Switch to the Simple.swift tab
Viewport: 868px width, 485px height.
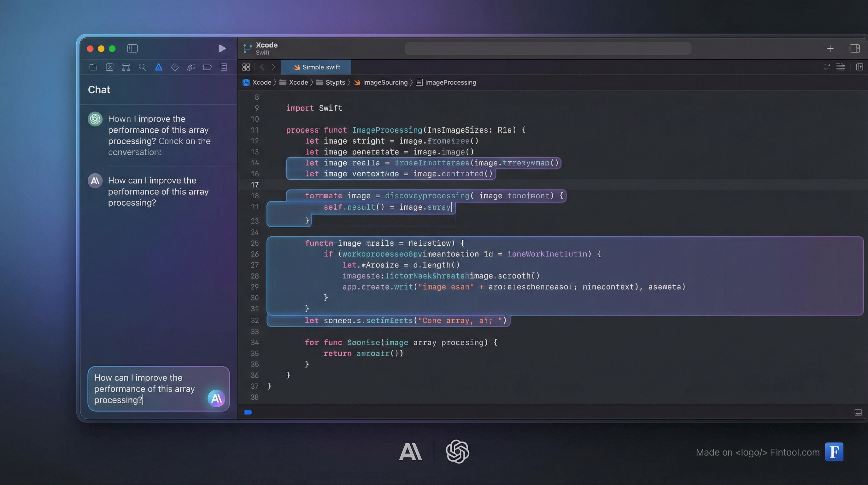coord(316,67)
